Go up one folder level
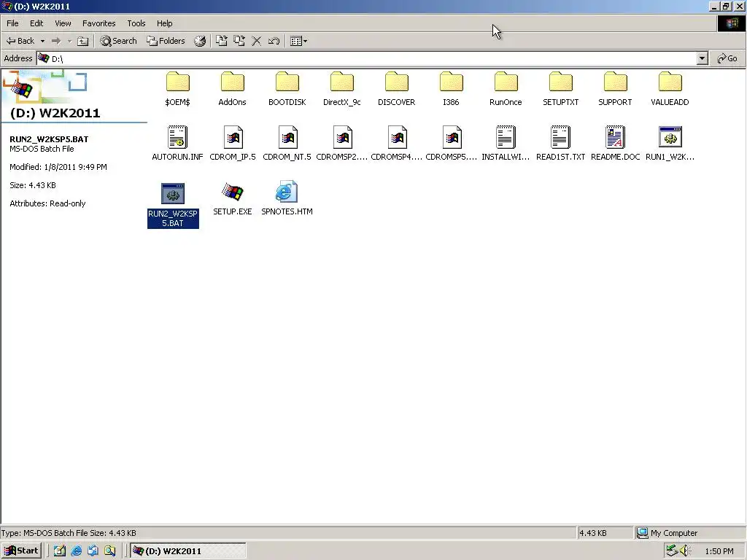The width and height of the screenshot is (747, 560). coord(83,41)
